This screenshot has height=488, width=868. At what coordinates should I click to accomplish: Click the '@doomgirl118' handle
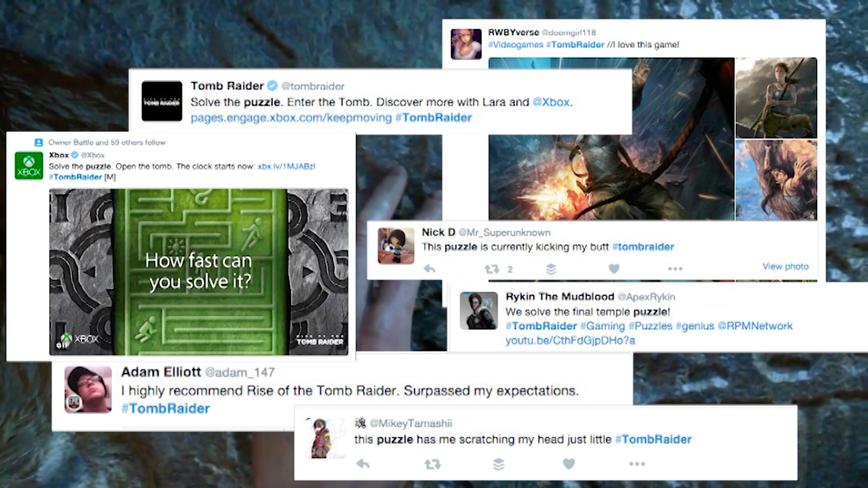(x=569, y=32)
